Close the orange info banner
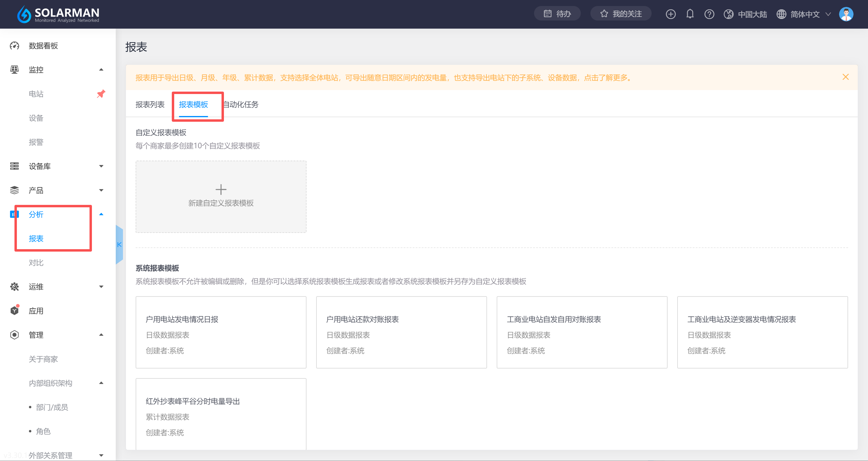This screenshot has width=868, height=461. (x=845, y=77)
